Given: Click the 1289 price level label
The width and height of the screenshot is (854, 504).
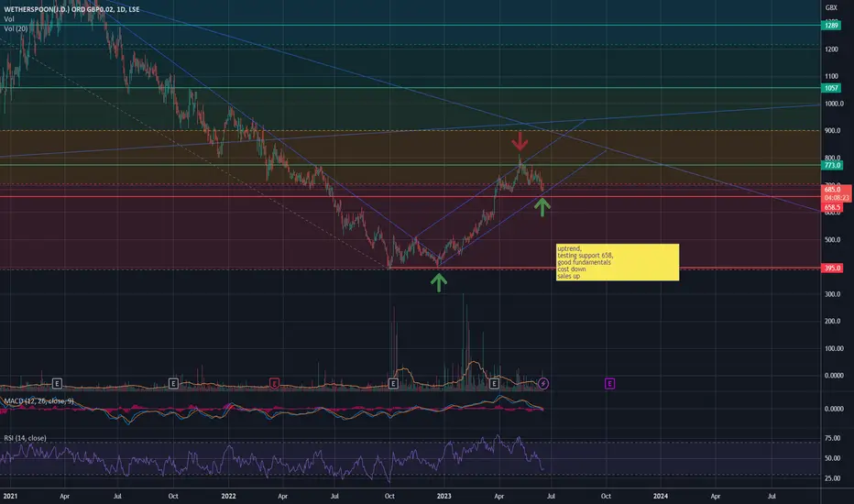Looking at the screenshot, I should tap(831, 25).
